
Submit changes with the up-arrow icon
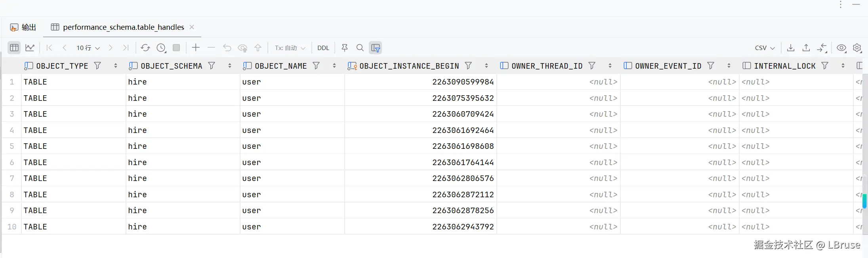coord(258,48)
